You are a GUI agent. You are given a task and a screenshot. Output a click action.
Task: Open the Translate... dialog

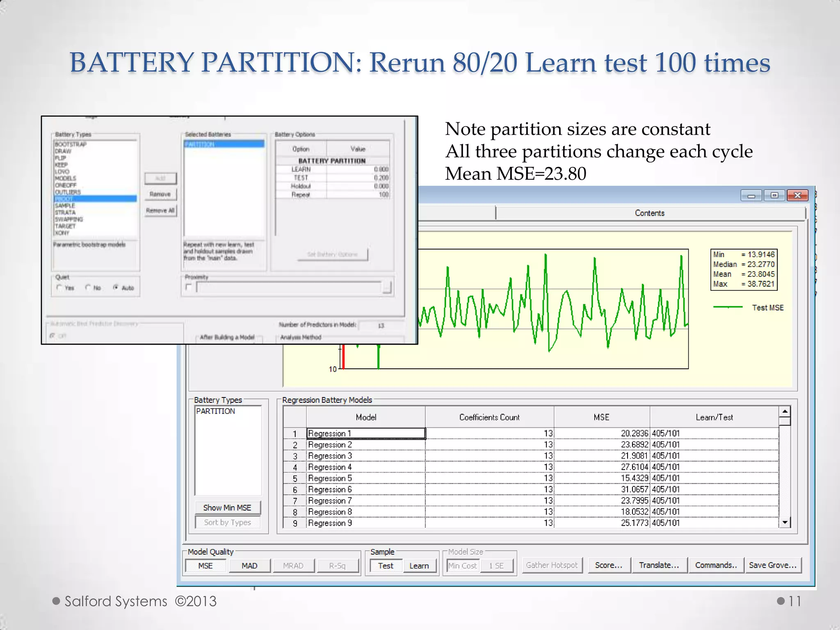pos(659,565)
